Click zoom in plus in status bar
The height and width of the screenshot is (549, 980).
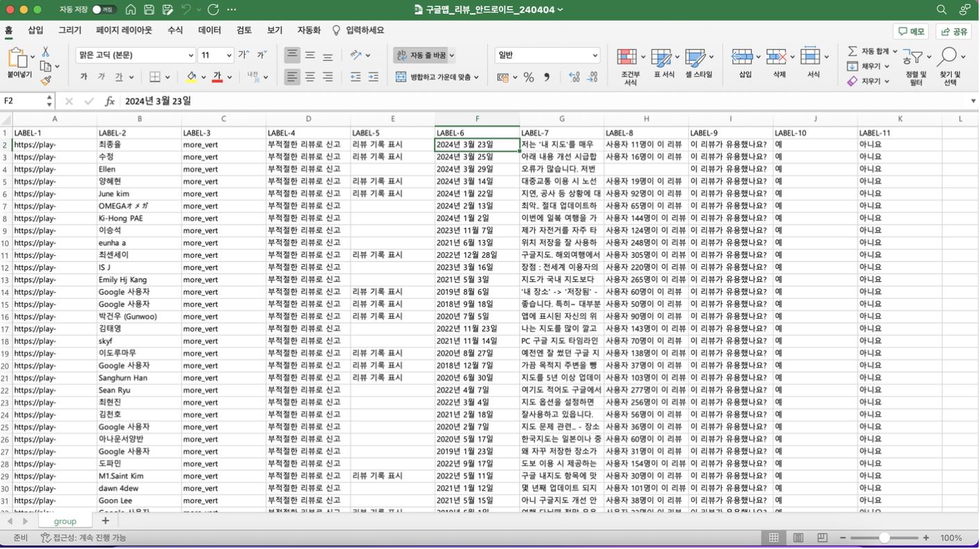point(926,538)
